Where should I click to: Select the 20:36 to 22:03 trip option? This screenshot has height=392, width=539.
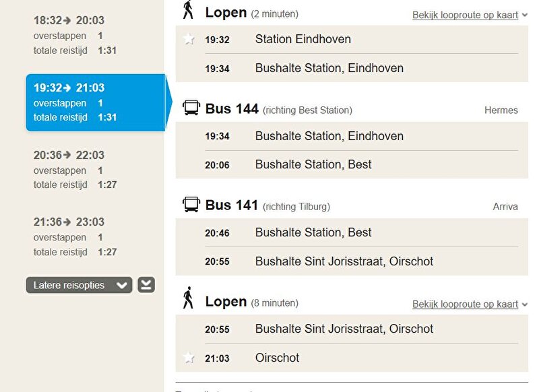tap(75, 170)
